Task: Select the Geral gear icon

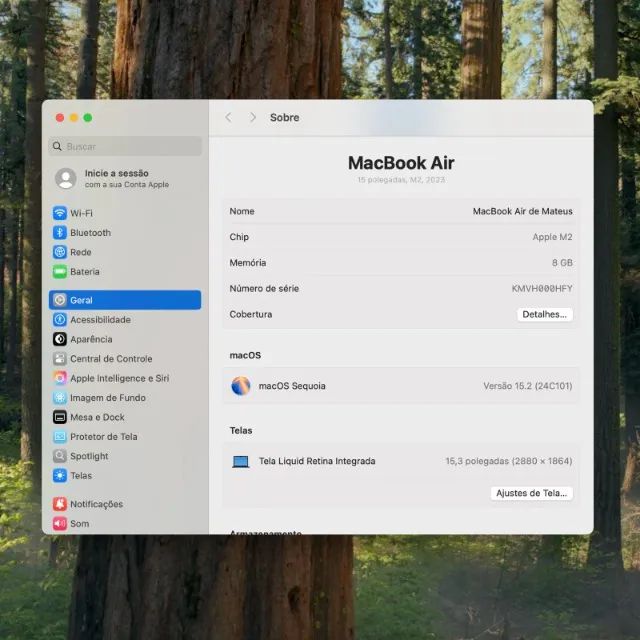Action: point(60,300)
